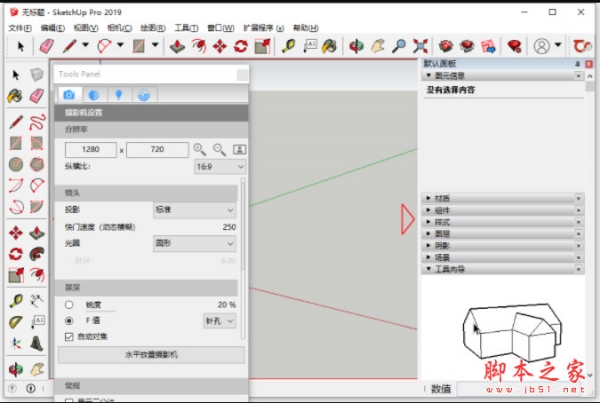Viewport: 600px width, 403px height.
Task: Click the Tools Panel vertical scrollbar
Action: (x=243, y=258)
